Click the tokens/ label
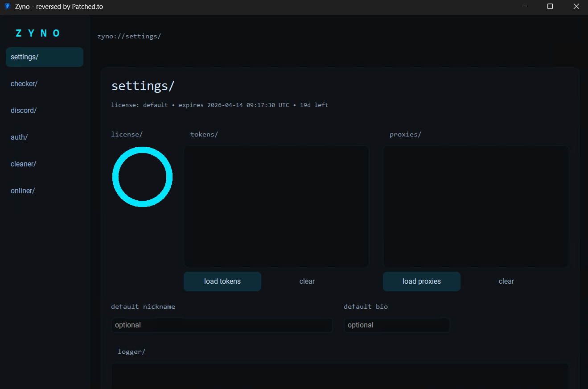 (204, 134)
